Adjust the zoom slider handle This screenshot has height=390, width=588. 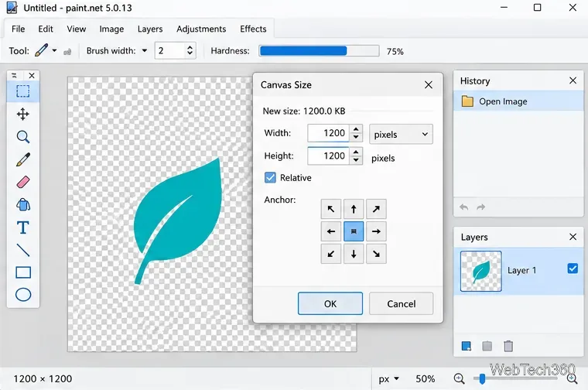(482, 378)
